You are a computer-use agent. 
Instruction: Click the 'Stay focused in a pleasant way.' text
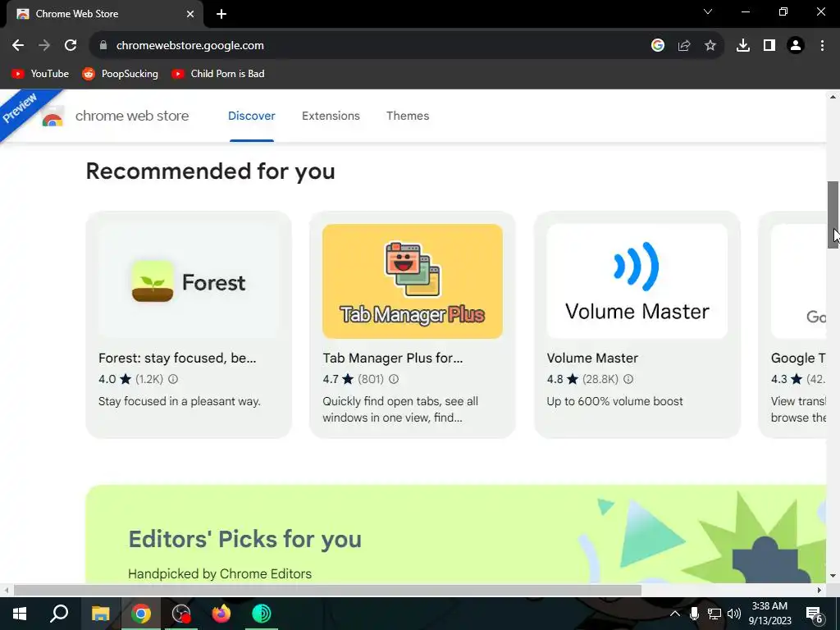click(x=180, y=401)
